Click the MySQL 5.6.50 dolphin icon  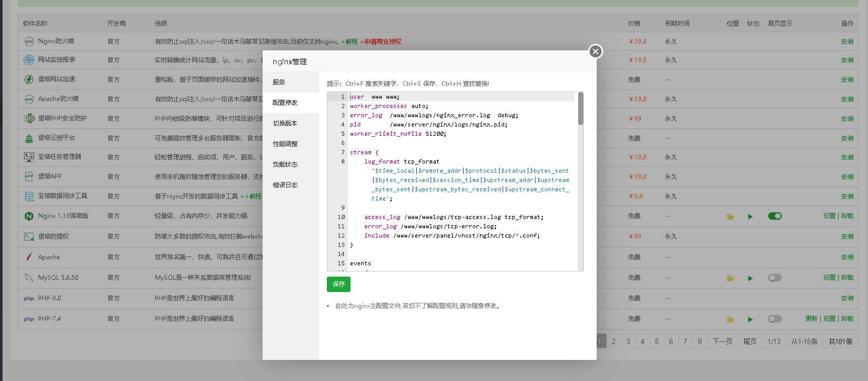pyautogui.click(x=29, y=278)
